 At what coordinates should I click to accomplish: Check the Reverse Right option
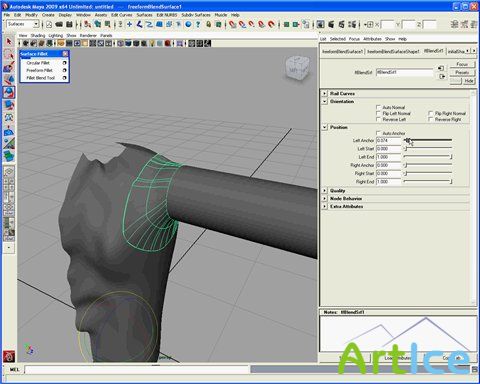coord(431,119)
